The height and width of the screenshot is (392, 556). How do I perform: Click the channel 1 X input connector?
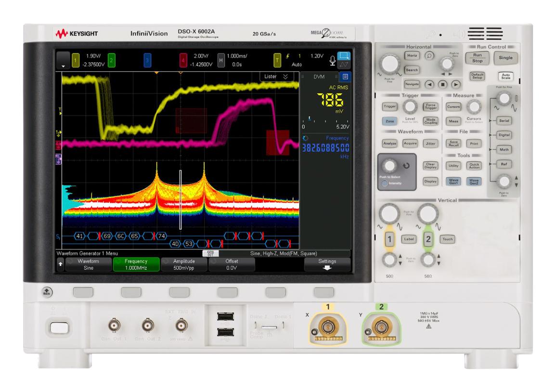(328, 327)
